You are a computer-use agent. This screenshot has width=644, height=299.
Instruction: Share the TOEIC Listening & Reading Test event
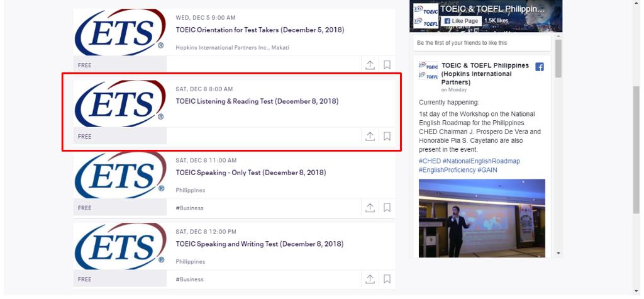point(370,136)
